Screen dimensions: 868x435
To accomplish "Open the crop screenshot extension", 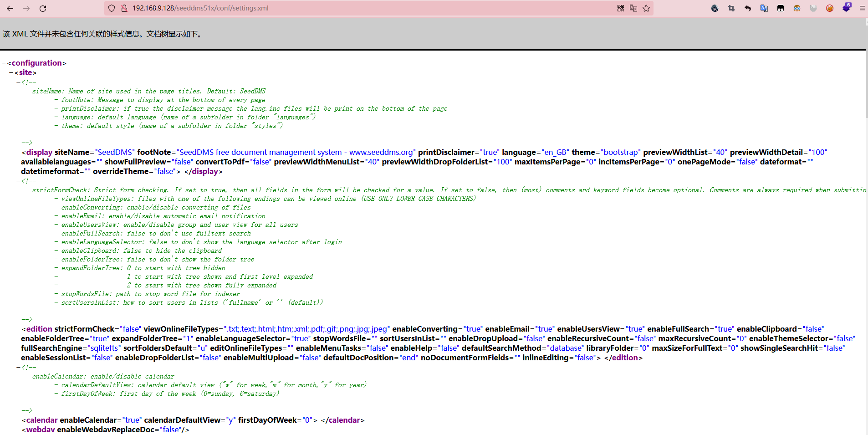I will point(731,8).
